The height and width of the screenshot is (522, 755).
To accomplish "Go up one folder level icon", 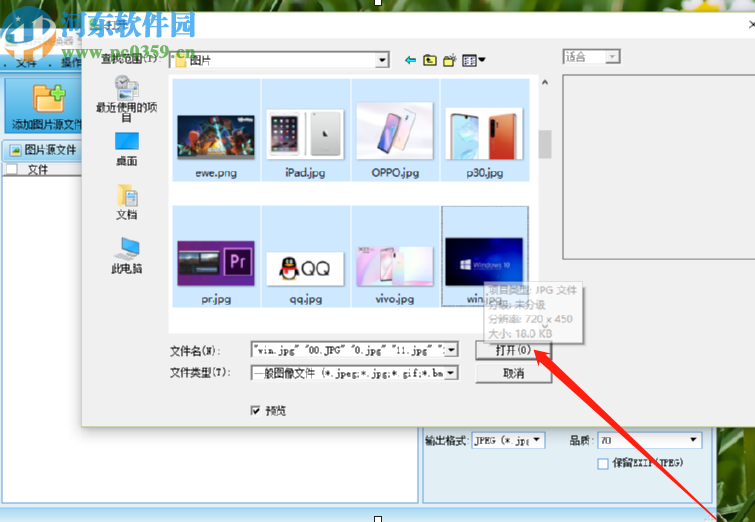I will click(x=430, y=60).
